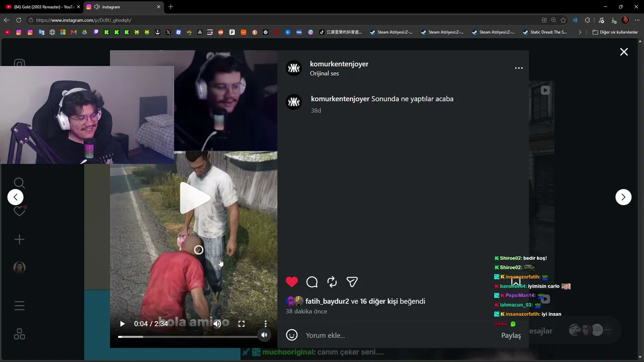Viewport: 644px width, 362px height.
Task: Close the Instagram post viewer
Action: [x=624, y=52]
